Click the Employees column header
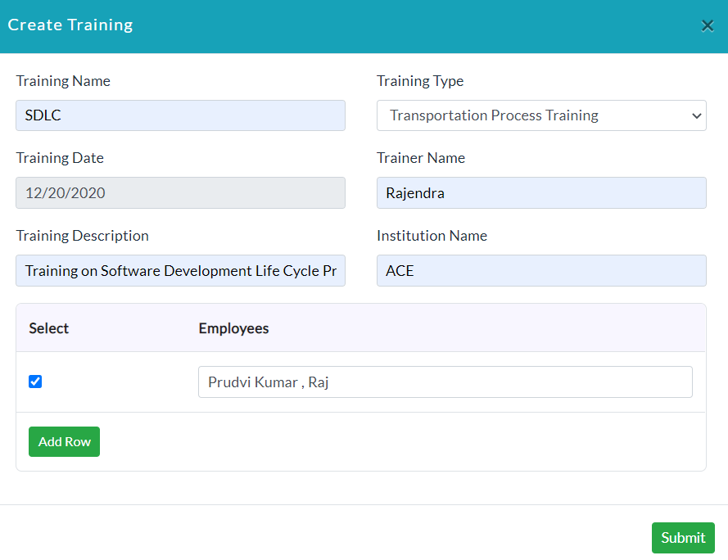The image size is (728, 560). click(x=233, y=328)
